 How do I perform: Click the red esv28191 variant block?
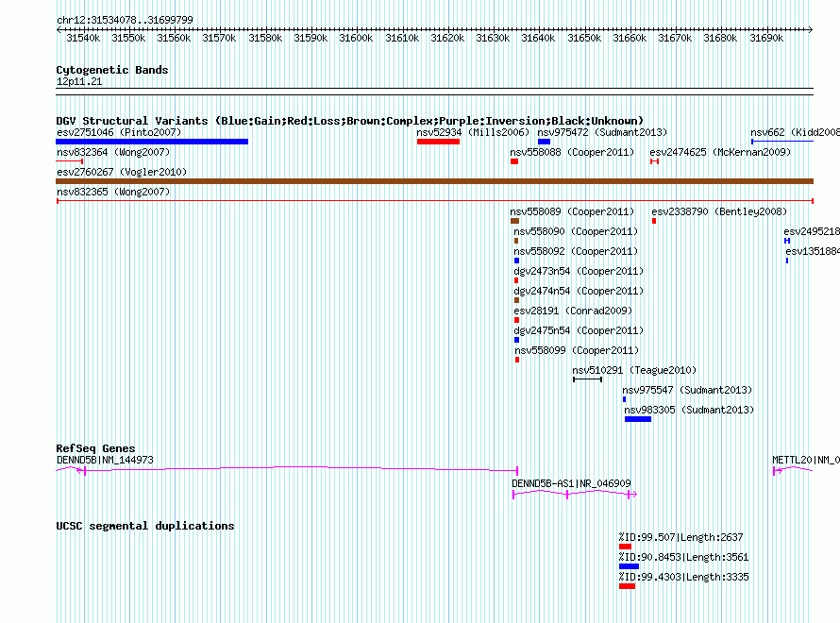point(516,320)
